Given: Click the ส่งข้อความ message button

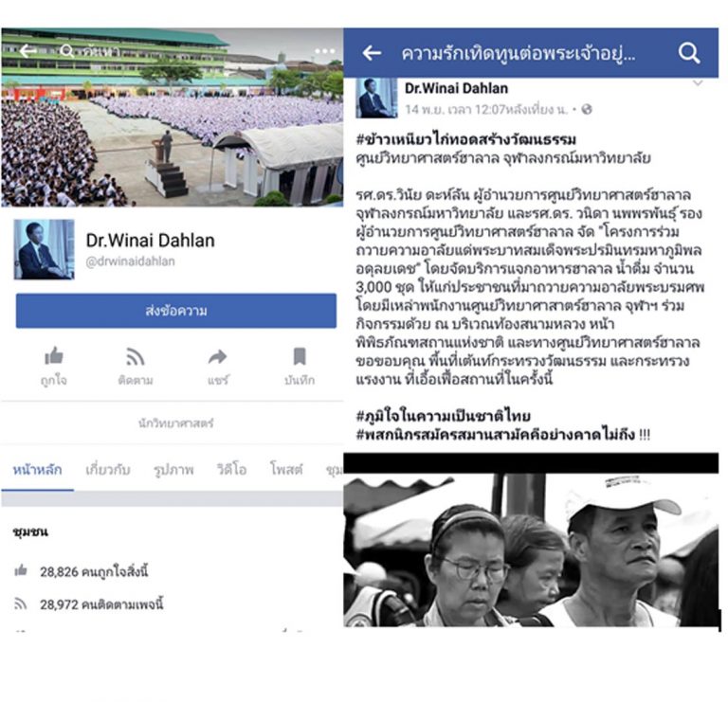Looking at the screenshot, I should click(x=176, y=311).
